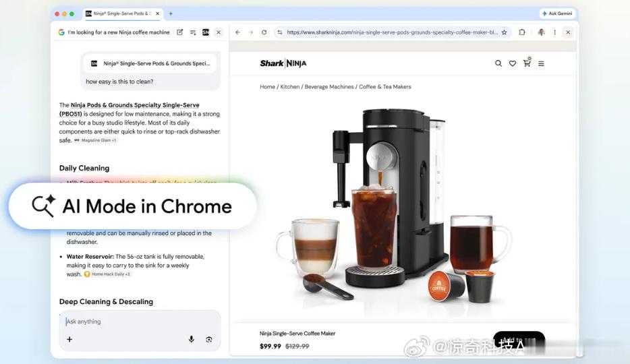The image size is (630, 364).
Task: Click the attached Ninja page chip in chat
Action: click(x=150, y=63)
